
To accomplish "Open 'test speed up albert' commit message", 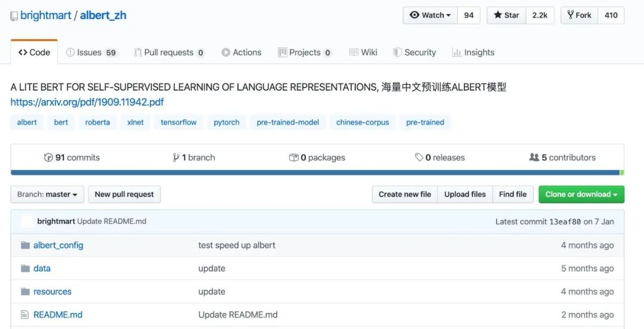I will click(237, 245).
